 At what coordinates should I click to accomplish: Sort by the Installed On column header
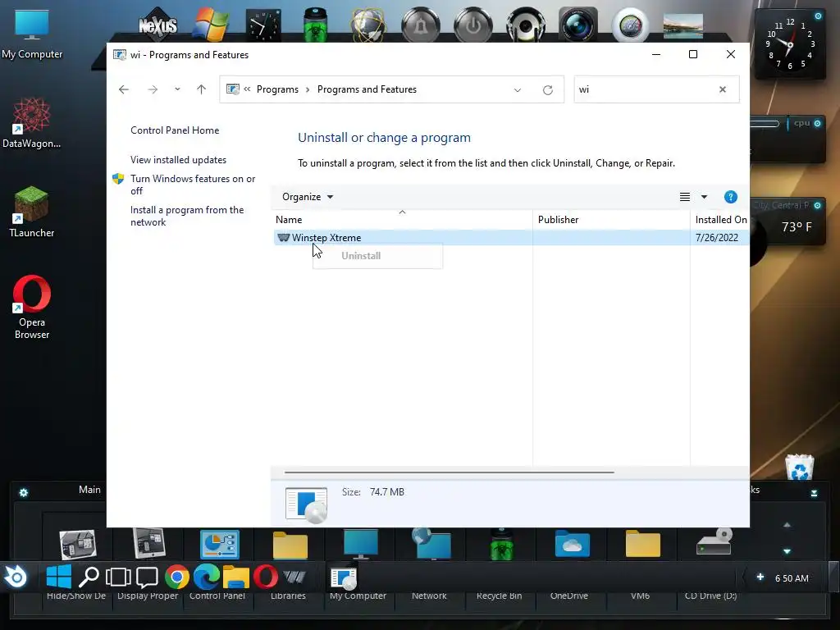point(720,220)
